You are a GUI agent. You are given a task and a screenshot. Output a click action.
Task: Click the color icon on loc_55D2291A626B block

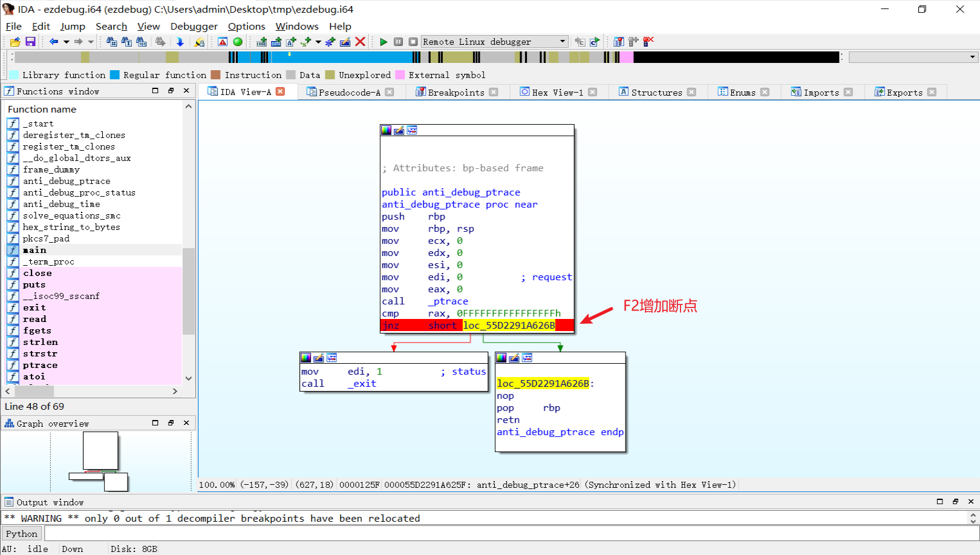(501, 358)
